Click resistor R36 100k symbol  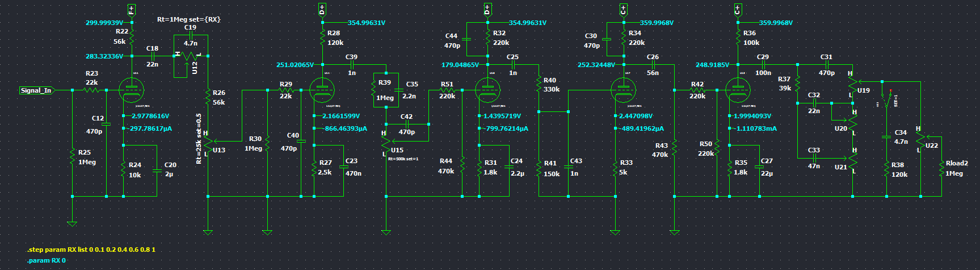coord(738,38)
